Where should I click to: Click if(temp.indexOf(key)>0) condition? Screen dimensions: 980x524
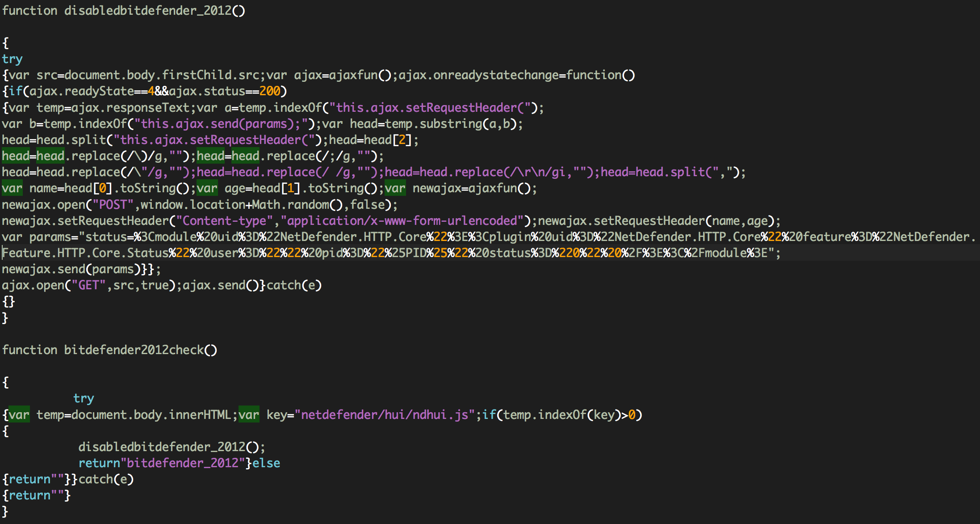(x=562, y=415)
